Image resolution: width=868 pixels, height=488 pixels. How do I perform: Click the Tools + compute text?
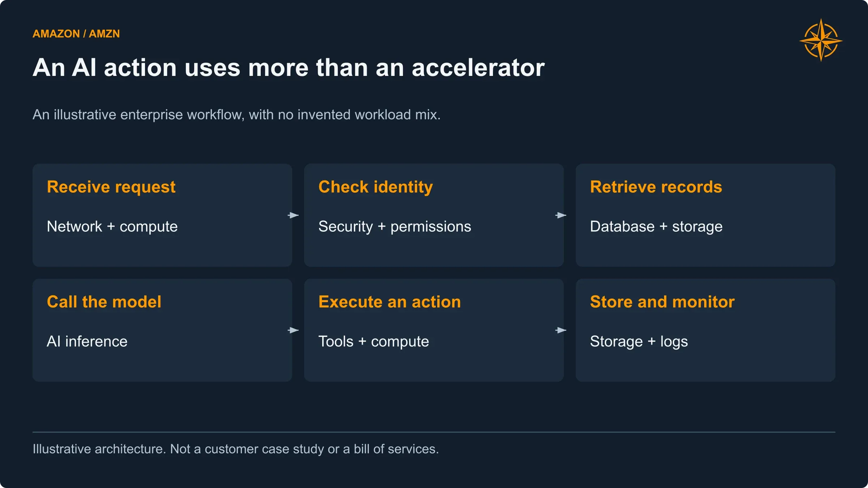[x=374, y=342]
